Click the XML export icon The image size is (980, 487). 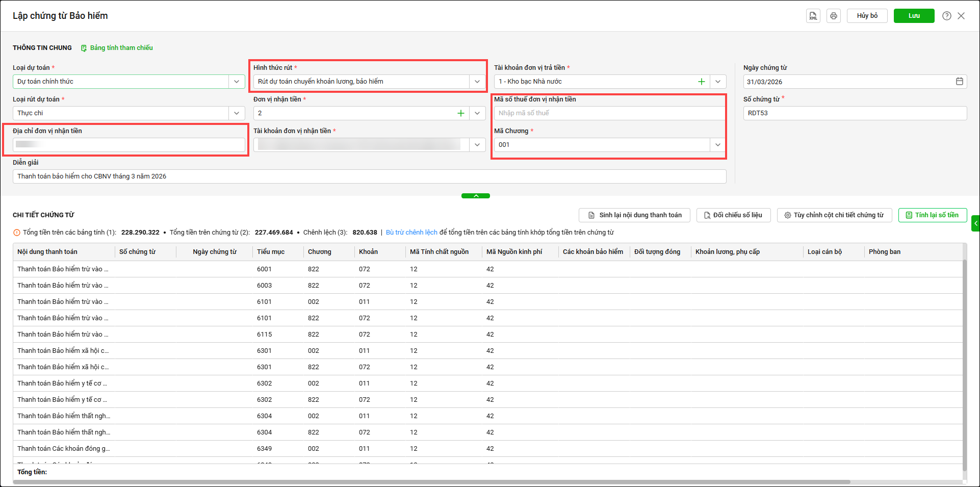[x=813, y=16]
